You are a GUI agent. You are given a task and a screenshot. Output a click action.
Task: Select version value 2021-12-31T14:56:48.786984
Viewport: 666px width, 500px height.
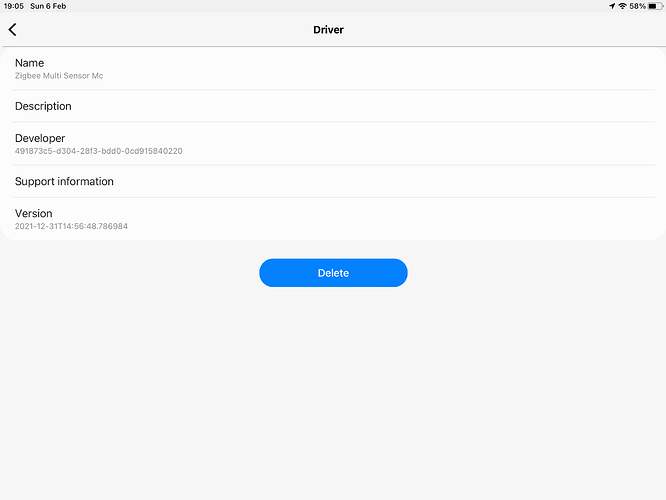[x=71, y=226]
